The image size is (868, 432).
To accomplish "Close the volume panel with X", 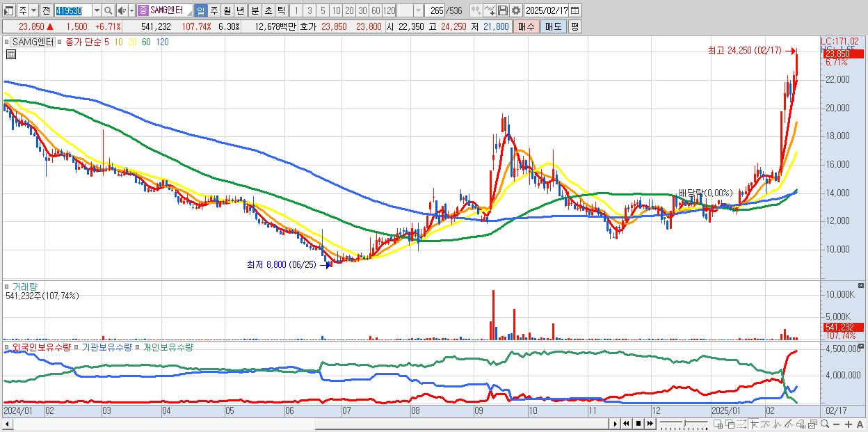I will (861, 286).
